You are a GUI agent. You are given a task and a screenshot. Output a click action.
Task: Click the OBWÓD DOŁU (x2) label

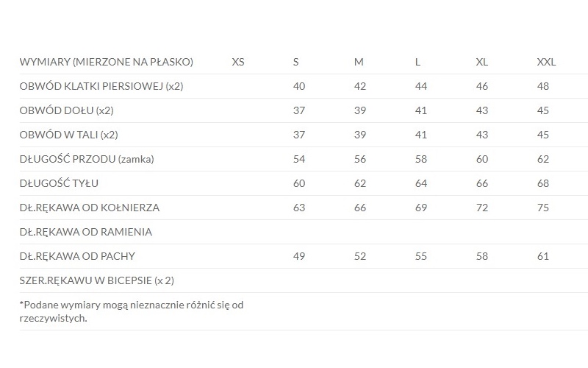pos(66,111)
